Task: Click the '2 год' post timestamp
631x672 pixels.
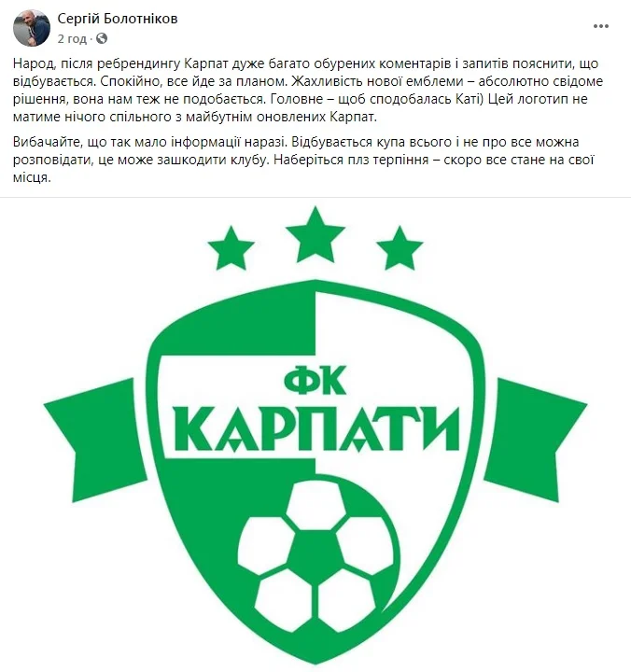Action: [x=72, y=39]
